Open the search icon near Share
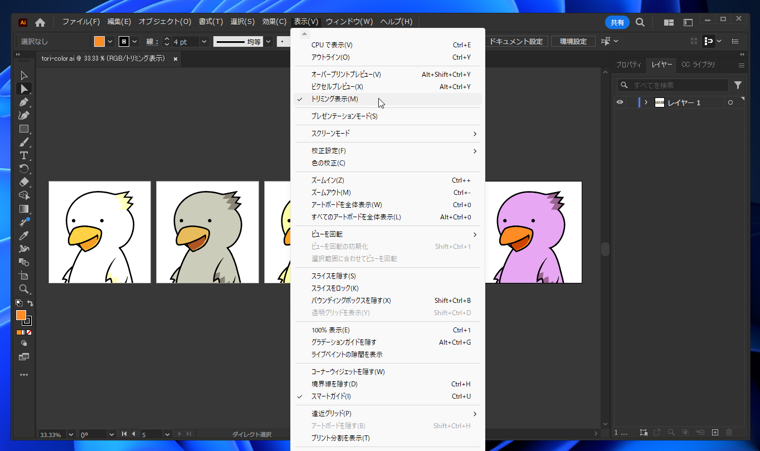This screenshot has width=760, height=451. click(640, 22)
